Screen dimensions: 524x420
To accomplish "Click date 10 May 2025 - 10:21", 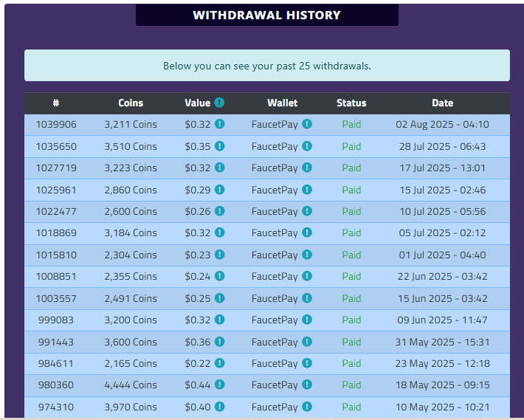I will (443, 407).
